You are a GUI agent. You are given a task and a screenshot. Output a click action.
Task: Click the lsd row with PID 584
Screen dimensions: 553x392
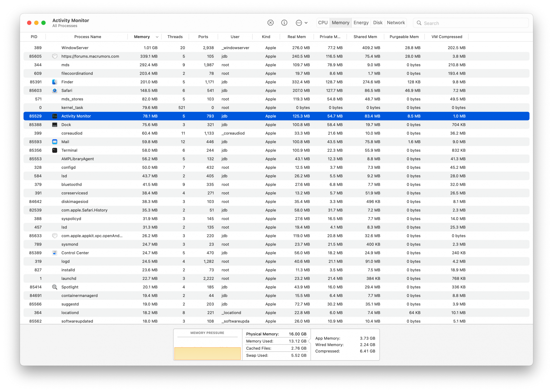click(276, 176)
